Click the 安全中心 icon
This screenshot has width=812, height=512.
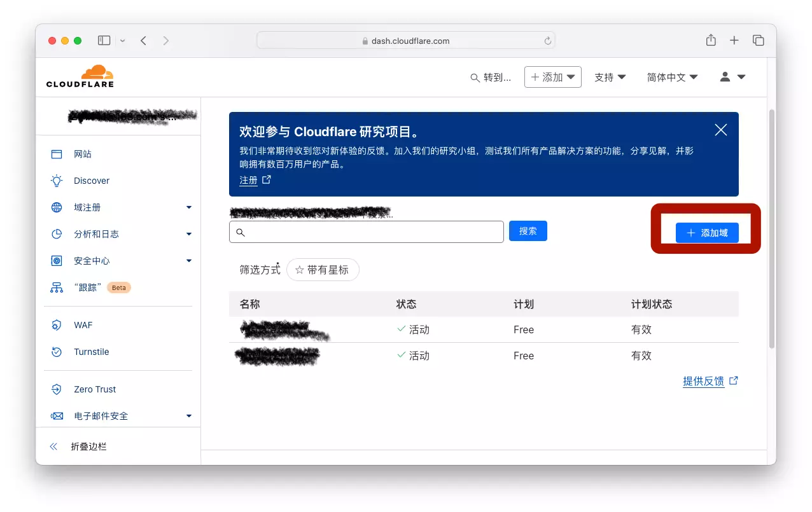(57, 261)
